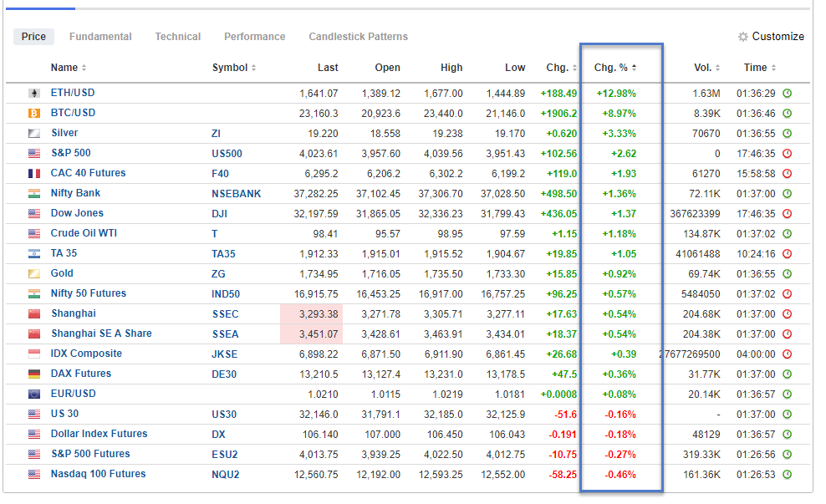Click the US 30 instrument link

click(x=64, y=414)
